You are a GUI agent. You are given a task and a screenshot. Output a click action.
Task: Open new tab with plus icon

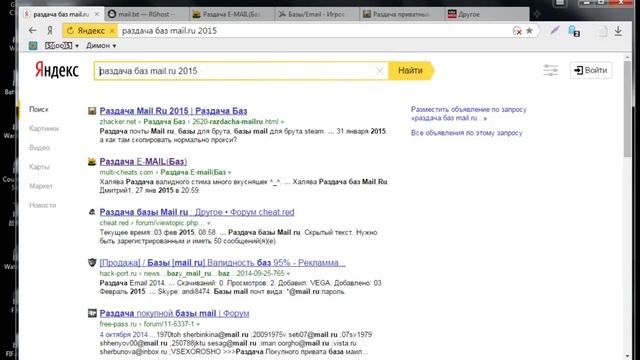537,14
